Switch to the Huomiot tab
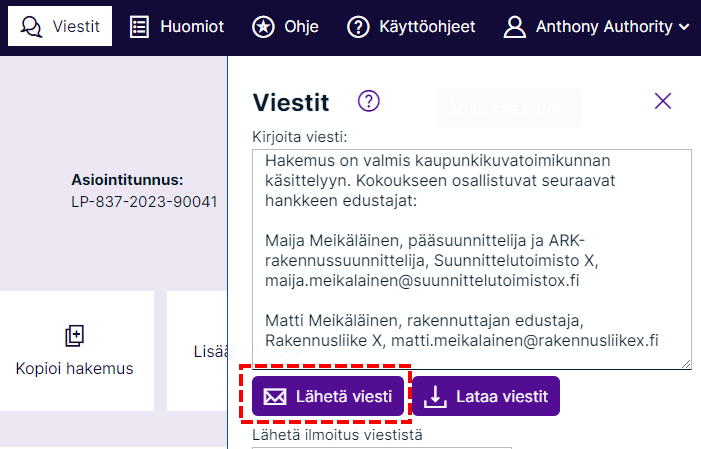 [176, 26]
